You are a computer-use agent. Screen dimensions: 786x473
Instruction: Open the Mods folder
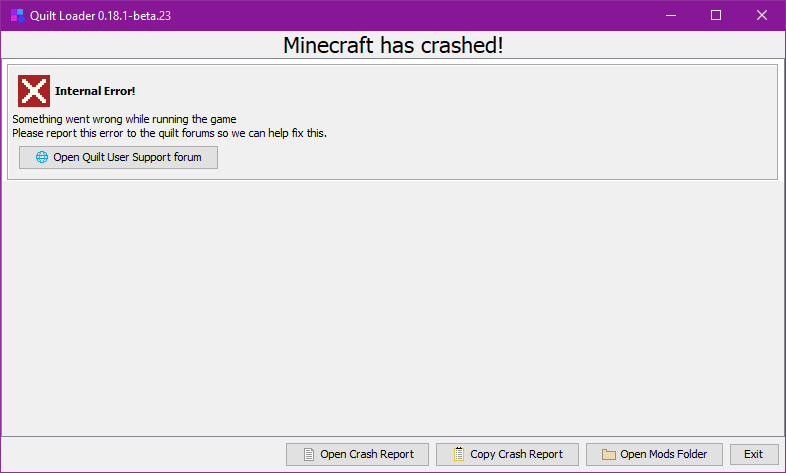point(654,454)
